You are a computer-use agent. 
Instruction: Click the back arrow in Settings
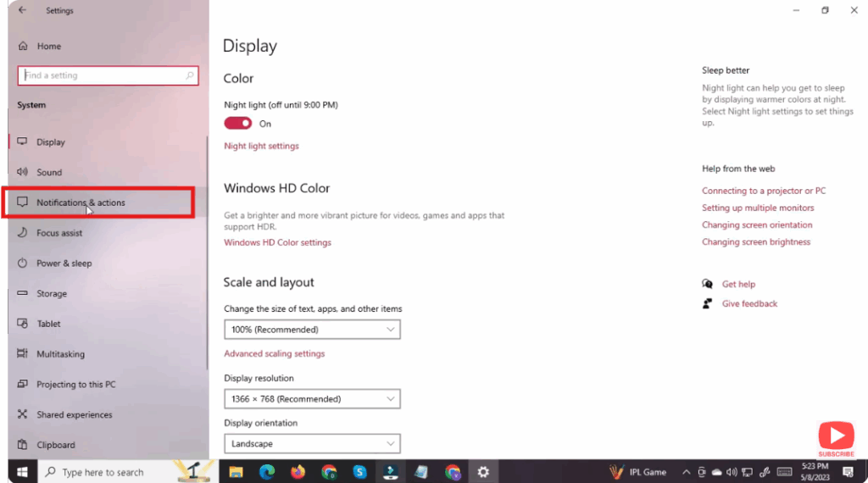[x=22, y=11]
